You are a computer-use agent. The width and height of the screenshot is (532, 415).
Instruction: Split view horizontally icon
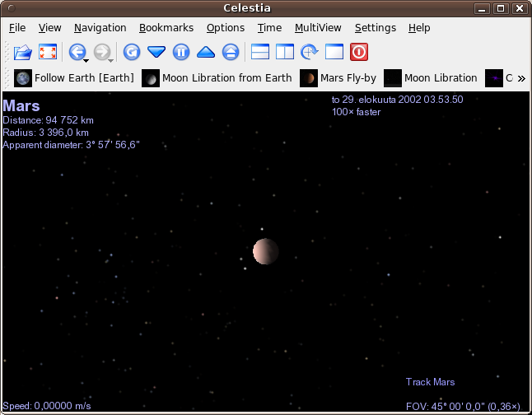click(x=259, y=53)
